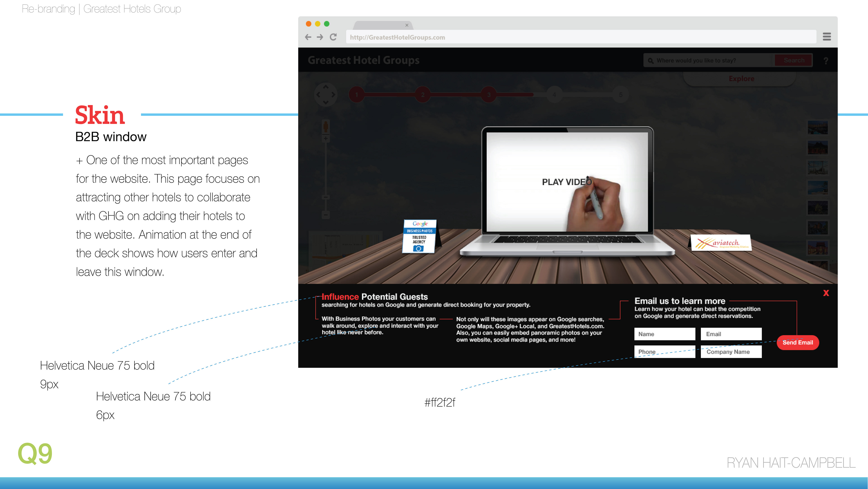Click the browser reload icon

333,37
